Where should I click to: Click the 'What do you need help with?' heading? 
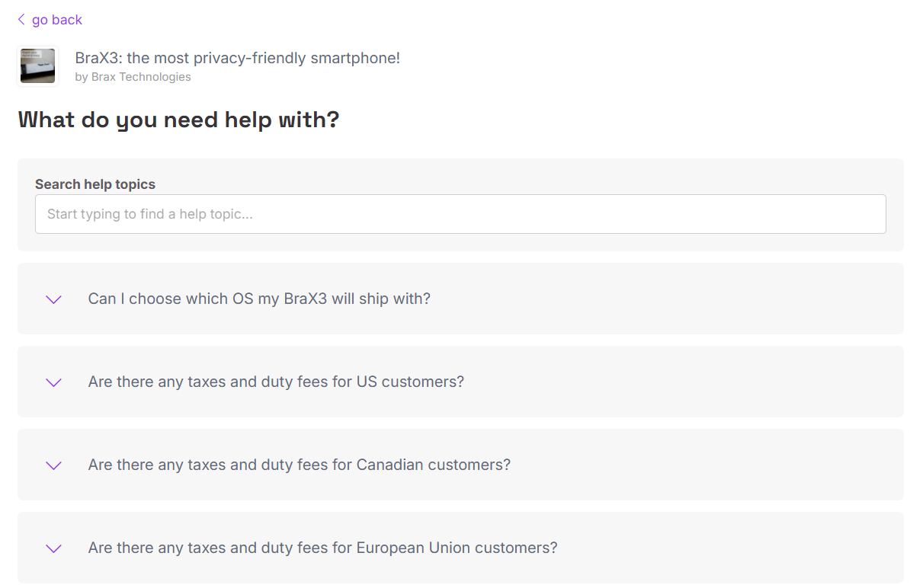178,120
